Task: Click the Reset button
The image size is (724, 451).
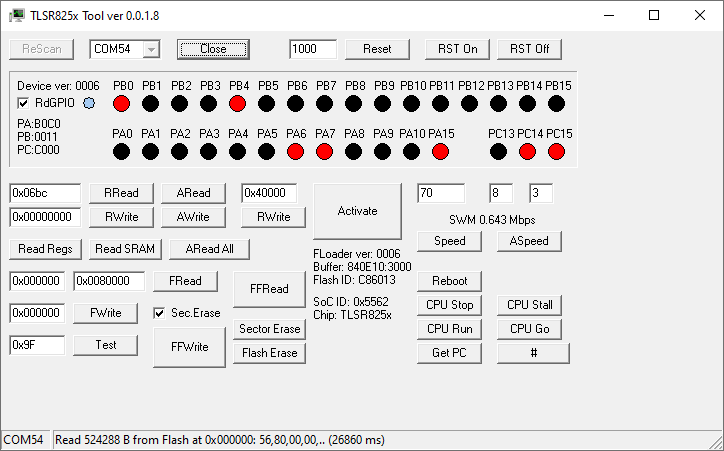Action: [x=377, y=49]
